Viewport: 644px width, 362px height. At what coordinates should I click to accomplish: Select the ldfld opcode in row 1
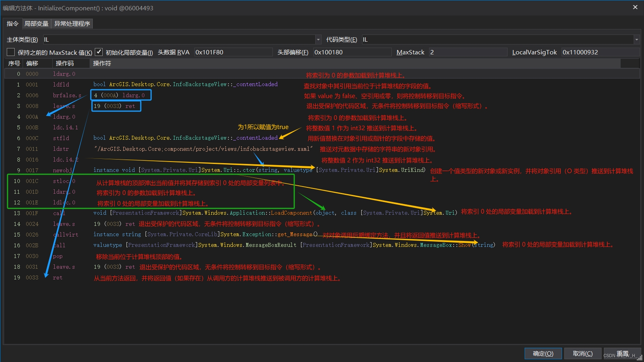(x=61, y=85)
